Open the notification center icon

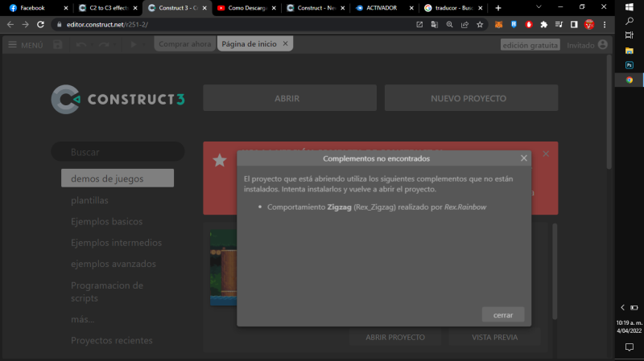tap(630, 347)
